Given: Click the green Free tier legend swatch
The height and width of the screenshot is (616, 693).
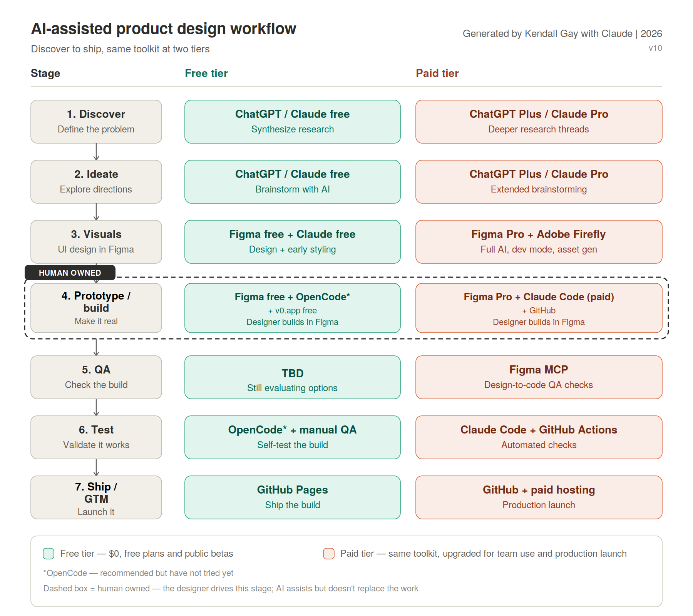Looking at the screenshot, I should tap(49, 554).
